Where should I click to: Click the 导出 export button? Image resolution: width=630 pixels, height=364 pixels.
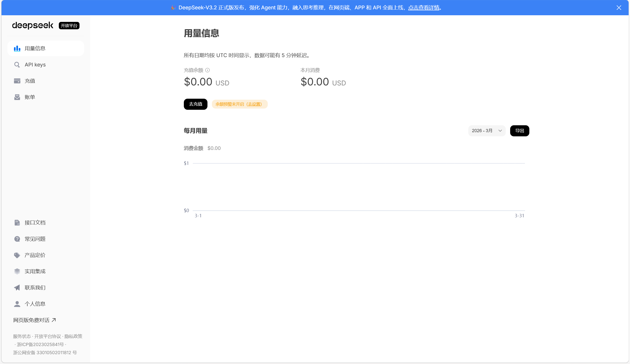coord(520,131)
